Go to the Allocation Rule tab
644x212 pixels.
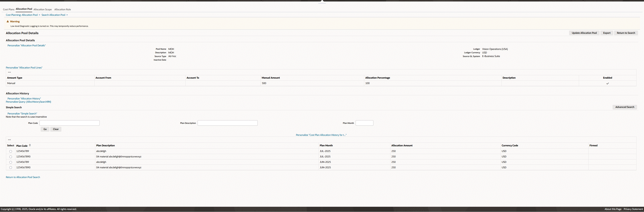(63, 10)
